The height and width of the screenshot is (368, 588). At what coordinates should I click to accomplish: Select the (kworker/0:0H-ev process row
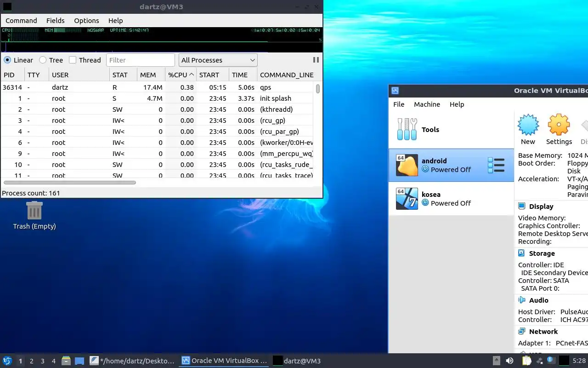click(x=157, y=142)
